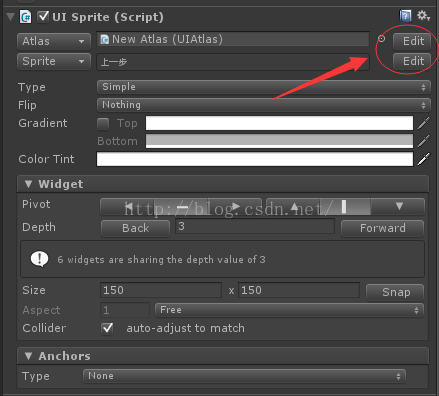Screen dimensions: 439x396
Task: Set pivot to left alignment arrow
Action: click(128, 207)
